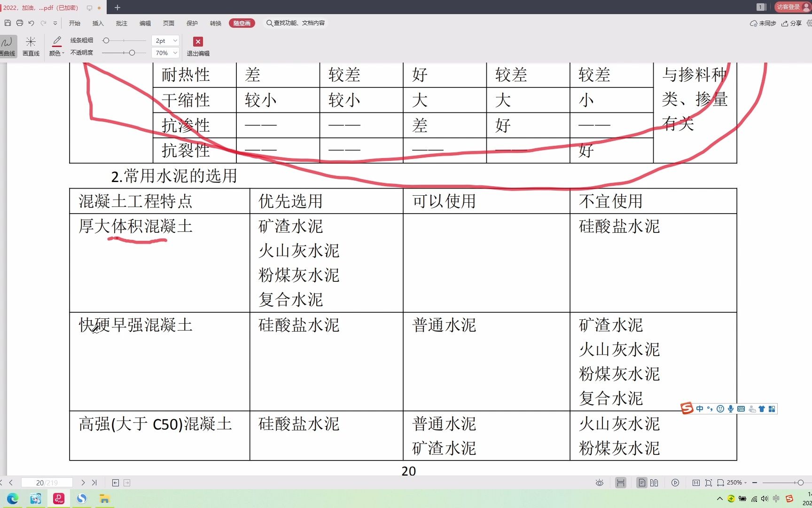Open the quick access toolbar customization arrow

click(x=55, y=23)
